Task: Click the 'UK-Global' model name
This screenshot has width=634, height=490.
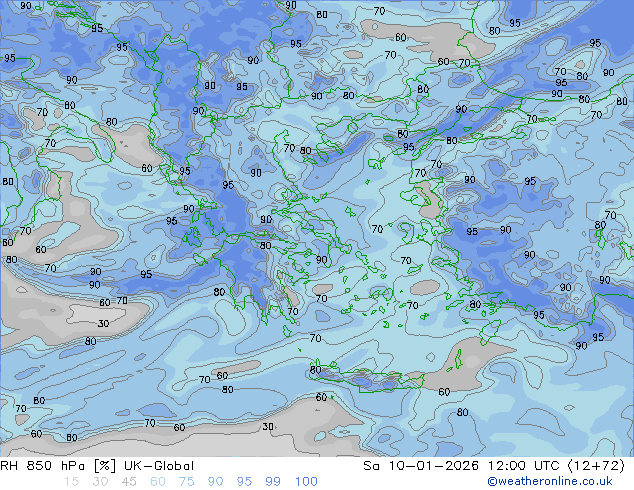Action: click(159, 466)
